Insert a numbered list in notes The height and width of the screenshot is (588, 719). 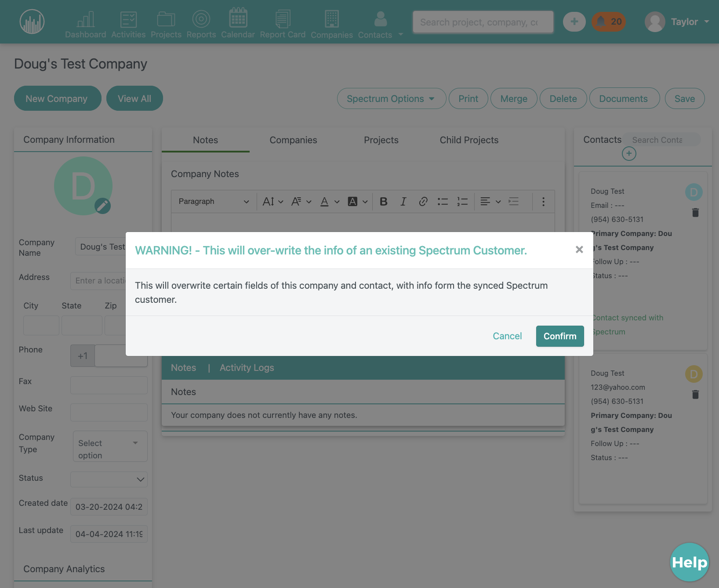462,201
